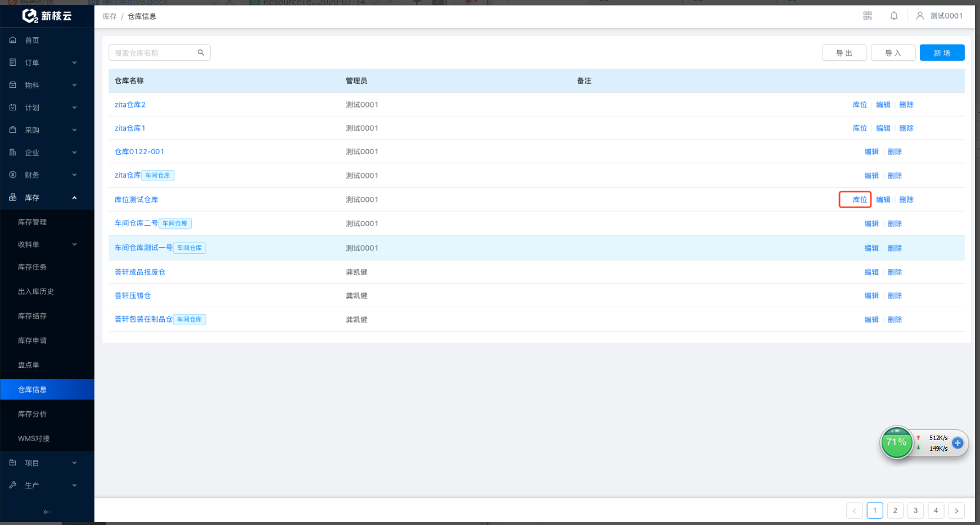Click the inventory icon beside 库存

(13, 198)
